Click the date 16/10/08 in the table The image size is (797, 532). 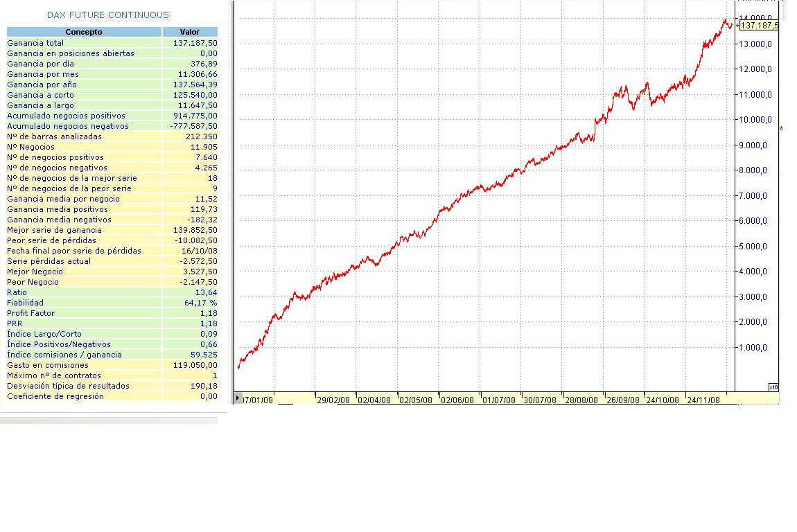pos(200,251)
